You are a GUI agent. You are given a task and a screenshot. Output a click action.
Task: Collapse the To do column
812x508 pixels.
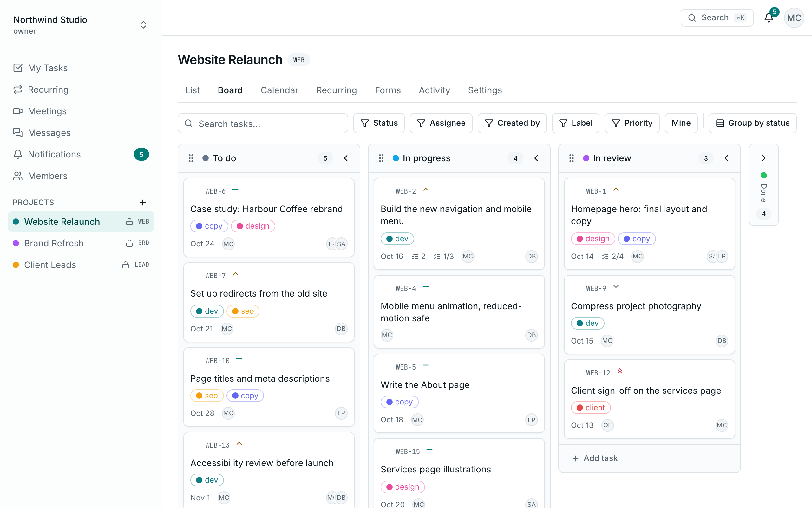[346, 158]
